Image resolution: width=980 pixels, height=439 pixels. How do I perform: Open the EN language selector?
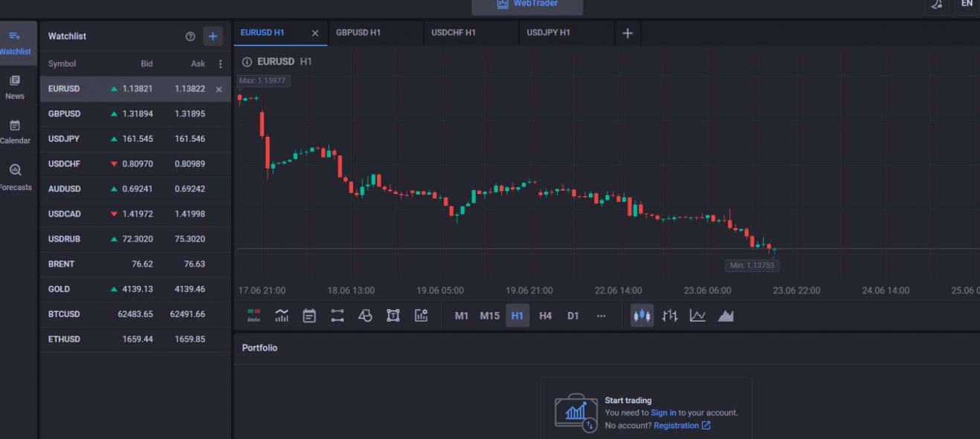point(967,4)
